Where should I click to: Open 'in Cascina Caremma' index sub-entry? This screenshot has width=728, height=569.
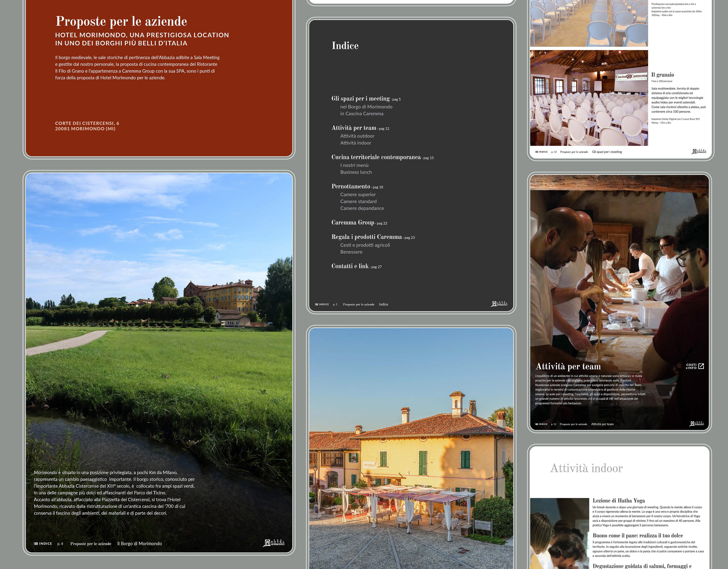362,114
